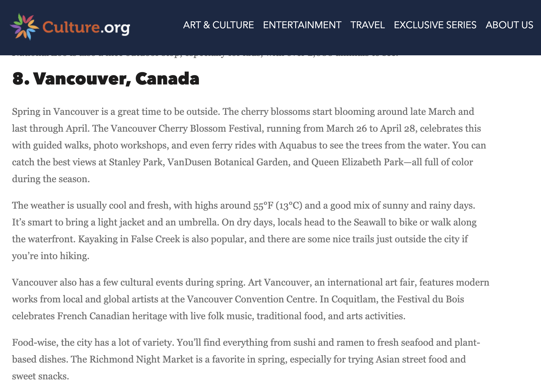This screenshot has width=541, height=392.
Task: Click the colorful pinwheel logo icon
Action: (x=24, y=26)
